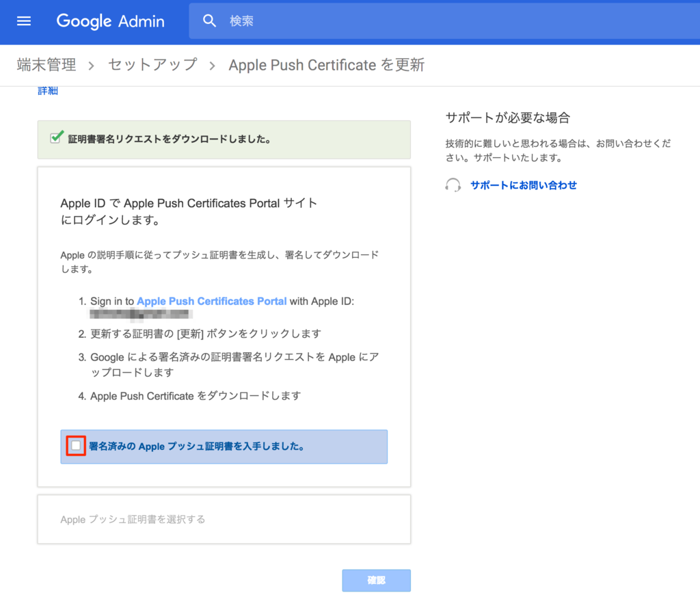Image resolution: width=700 pixels, height=597 pixels.
Task: Click the blurred Apple ID text
Action: point(141,315)
